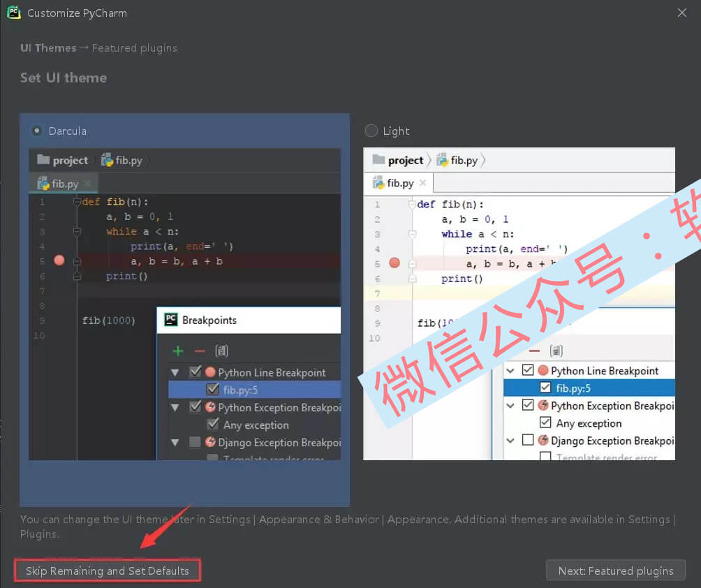
Task: Click the UI Themes breadcrumb step
Action: point(48,48)
